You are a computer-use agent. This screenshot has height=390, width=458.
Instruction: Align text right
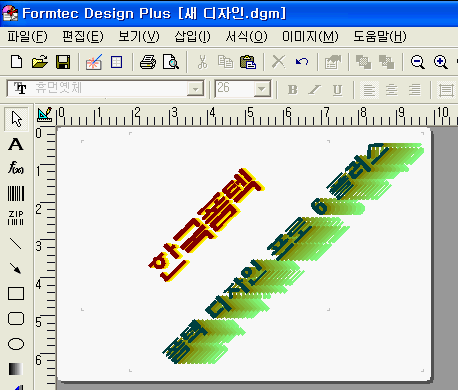(x=415, y=90)
